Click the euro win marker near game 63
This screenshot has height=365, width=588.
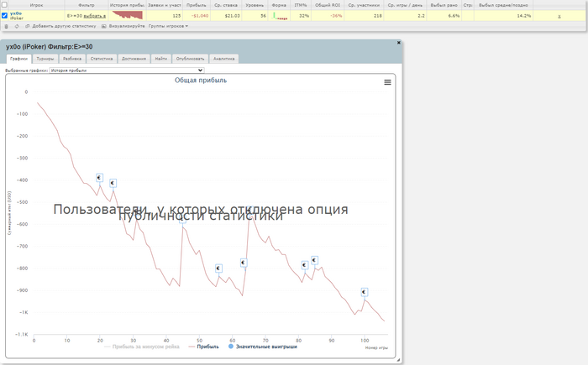pos(244,263)
